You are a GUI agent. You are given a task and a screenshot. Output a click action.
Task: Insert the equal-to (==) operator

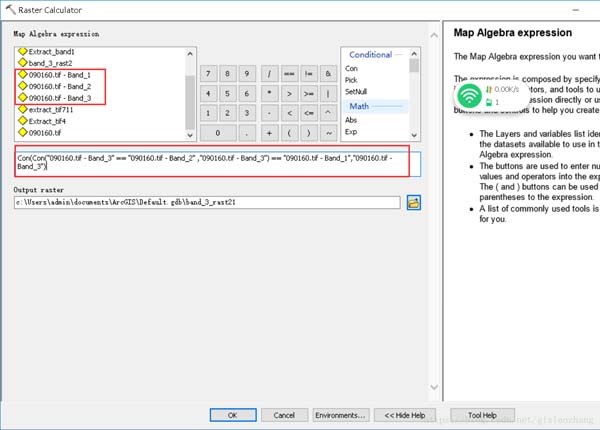[x=289, y=73]
